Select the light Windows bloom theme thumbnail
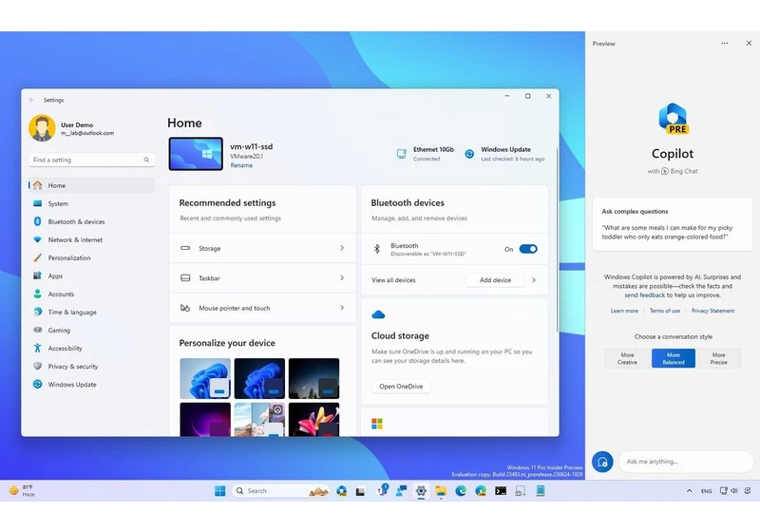This screenshot has width=760, height=532. [205, 378]
